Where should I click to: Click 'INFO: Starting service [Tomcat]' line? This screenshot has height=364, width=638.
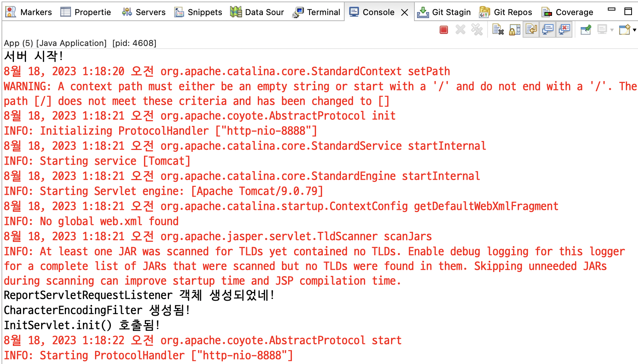coord(97,161)
